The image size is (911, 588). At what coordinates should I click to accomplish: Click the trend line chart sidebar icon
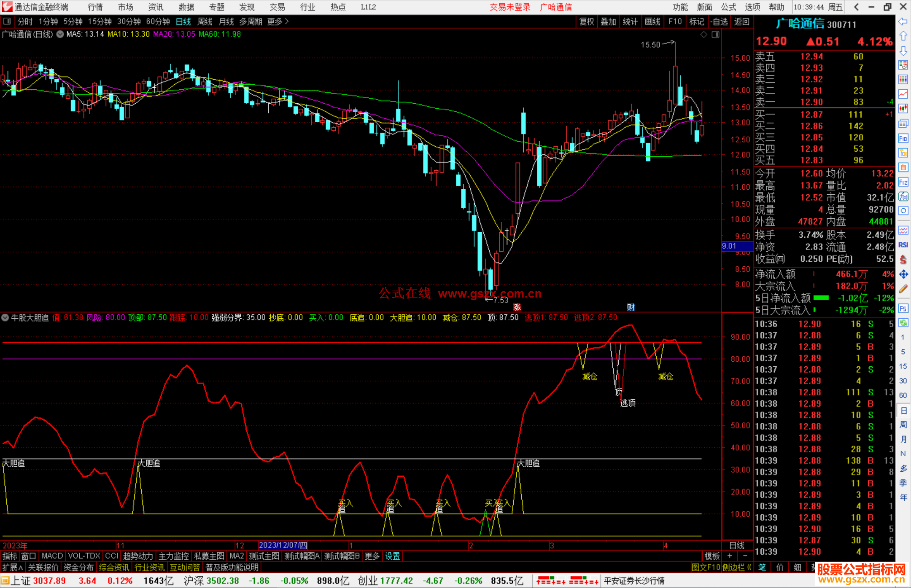click(903, 94)
